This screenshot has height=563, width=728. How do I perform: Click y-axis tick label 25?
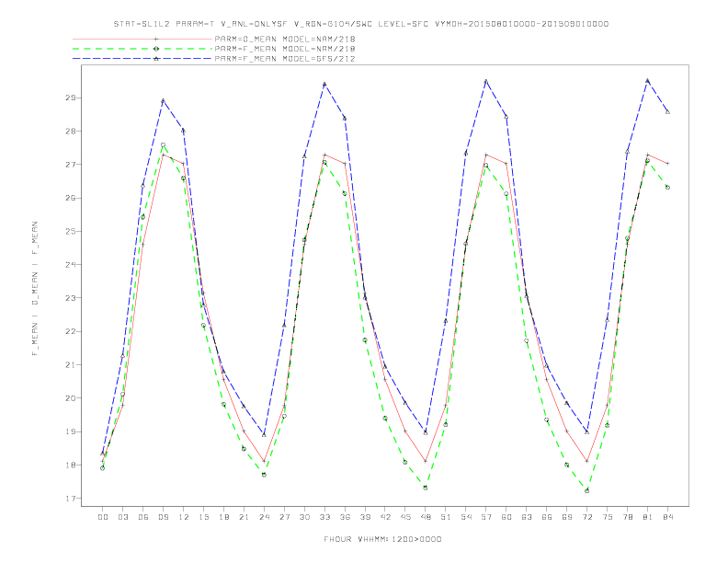point(71,231)
